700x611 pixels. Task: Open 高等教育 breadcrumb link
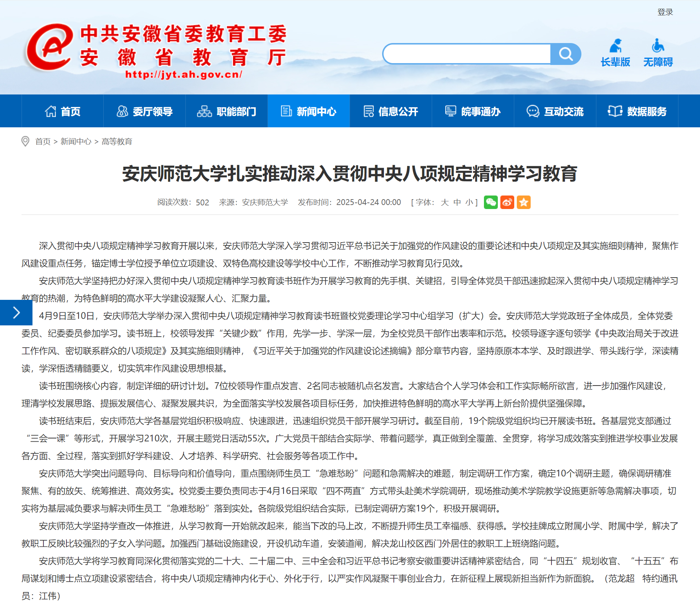coord(117,142)
